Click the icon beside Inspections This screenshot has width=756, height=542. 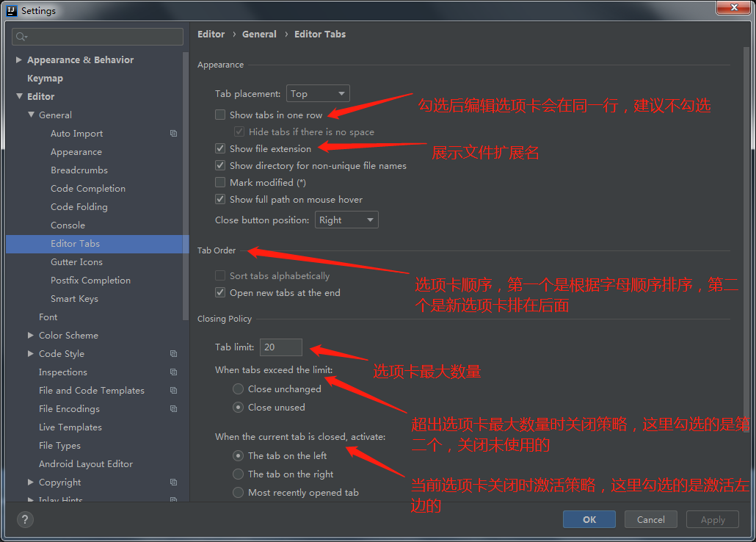(173, 372)
